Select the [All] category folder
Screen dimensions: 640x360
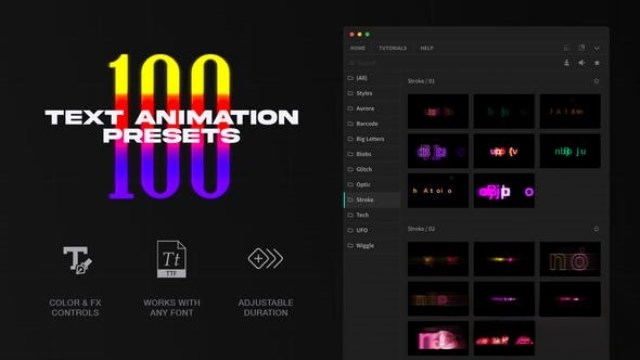tap(372, 78)
